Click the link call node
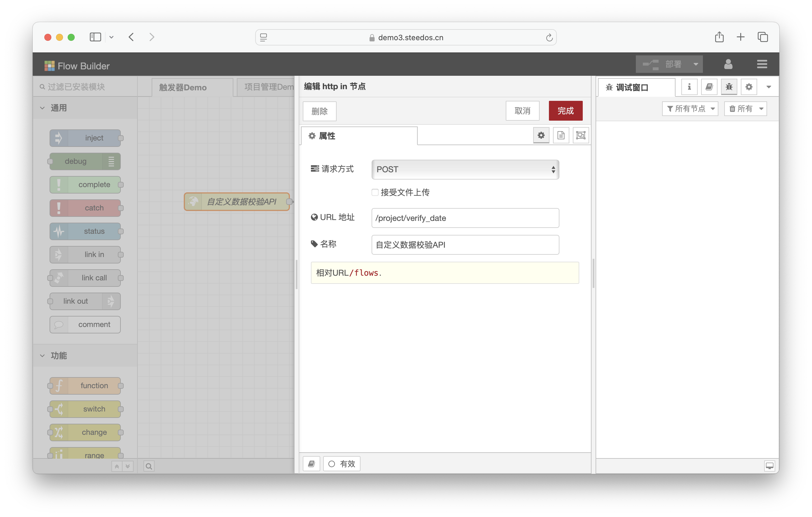The height and width of the screenshot is (517, 812). pos(85,278)
